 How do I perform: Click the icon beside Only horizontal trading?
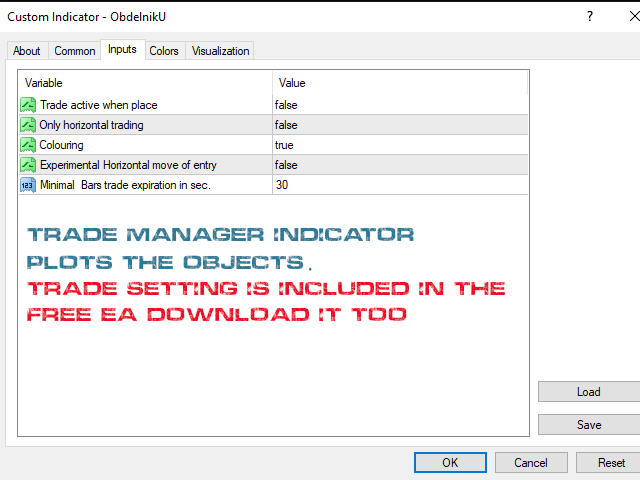click(28, 125)
